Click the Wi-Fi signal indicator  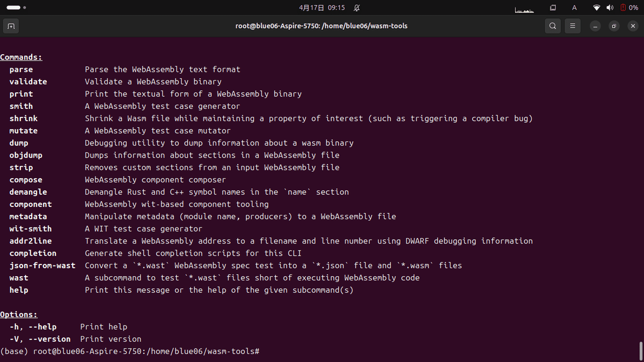[596, 8]
